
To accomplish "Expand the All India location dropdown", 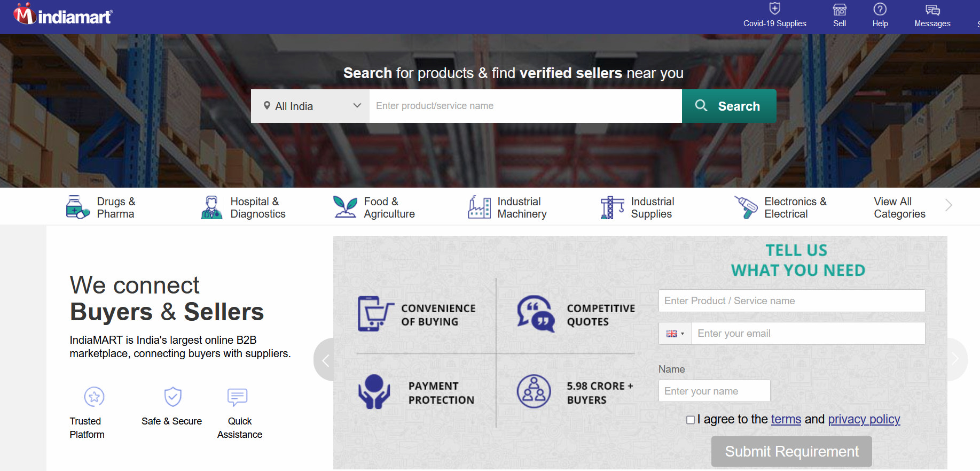I will pos(310,106).
